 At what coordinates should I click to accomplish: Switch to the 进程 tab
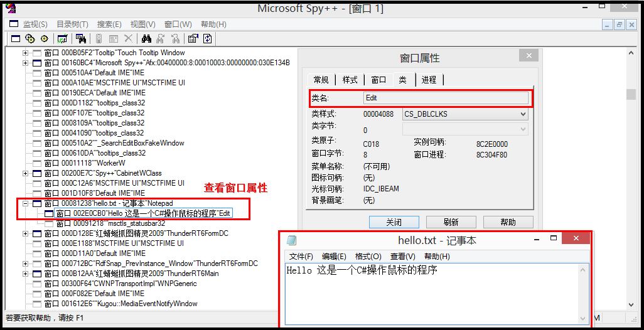click(x=429, y=80)
